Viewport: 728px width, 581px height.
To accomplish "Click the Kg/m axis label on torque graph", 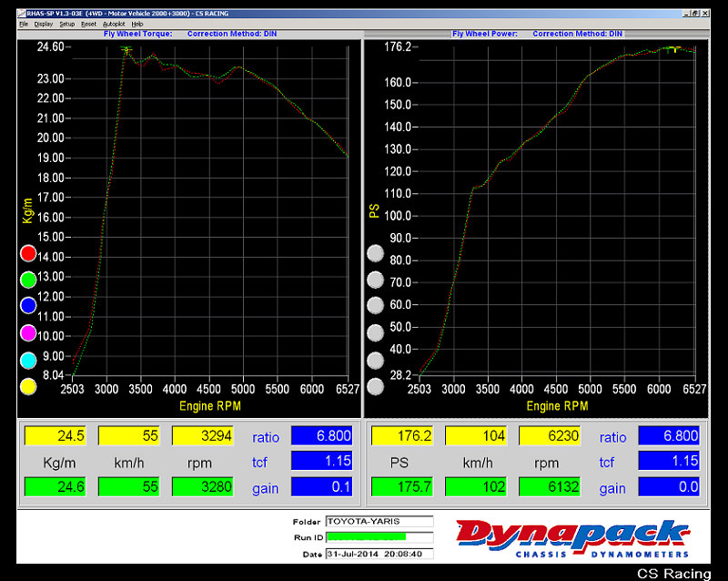I will pos(27,210).
